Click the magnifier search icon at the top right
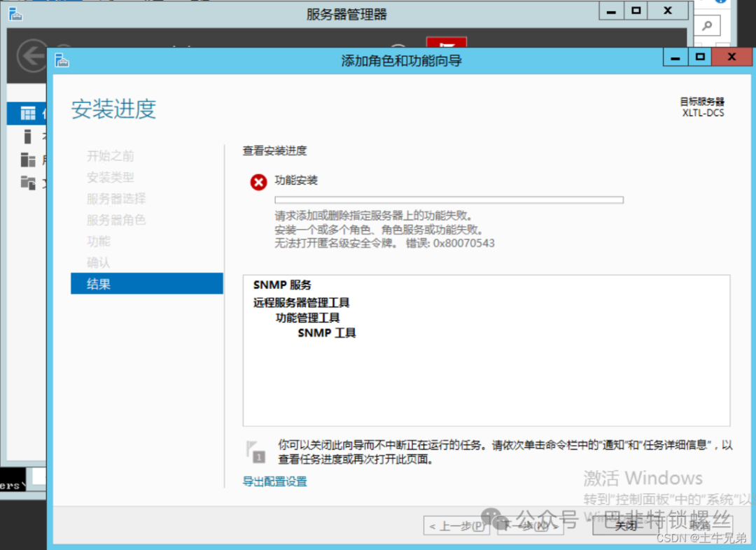 click(707, 26)
